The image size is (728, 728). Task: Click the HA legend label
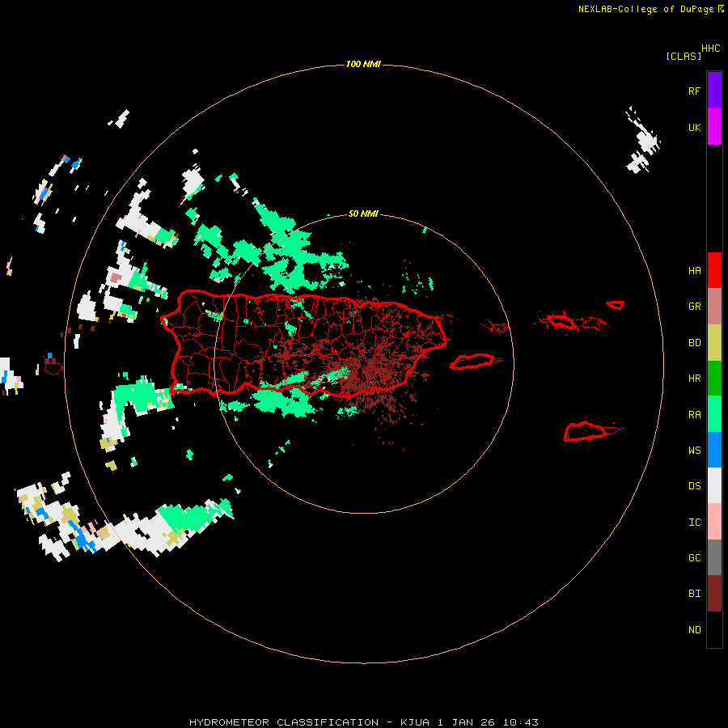(694, 270)
